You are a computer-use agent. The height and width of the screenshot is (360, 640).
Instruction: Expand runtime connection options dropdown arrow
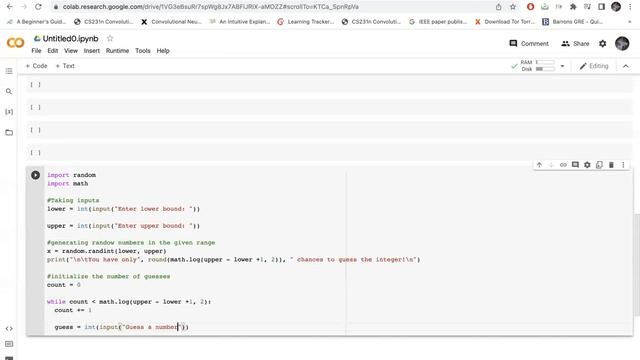[x=562, y=66]
